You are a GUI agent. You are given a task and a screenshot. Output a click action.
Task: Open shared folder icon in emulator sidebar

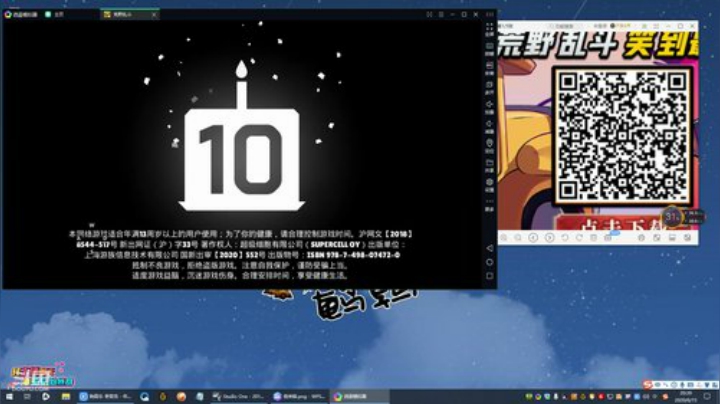tap(489, 165)
